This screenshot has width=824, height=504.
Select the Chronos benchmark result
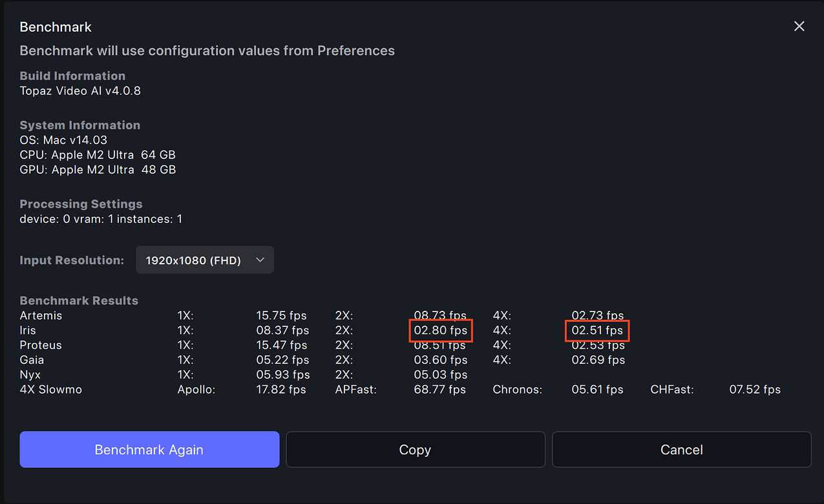coord(597,389)
